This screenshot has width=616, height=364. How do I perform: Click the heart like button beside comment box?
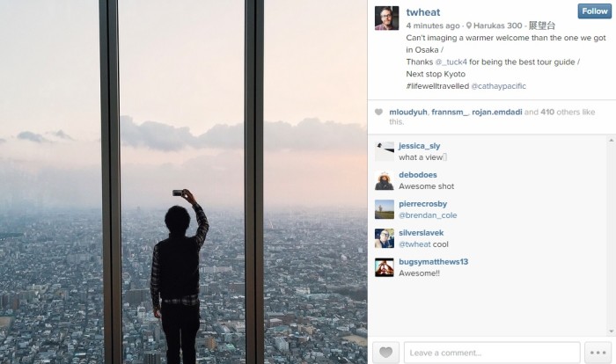pos(385,353)
